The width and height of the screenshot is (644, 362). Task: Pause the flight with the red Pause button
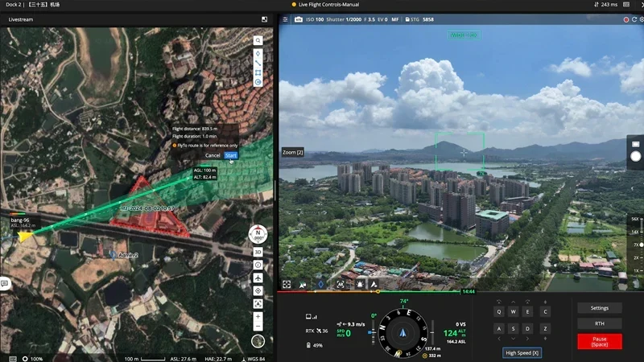point(600,341)
